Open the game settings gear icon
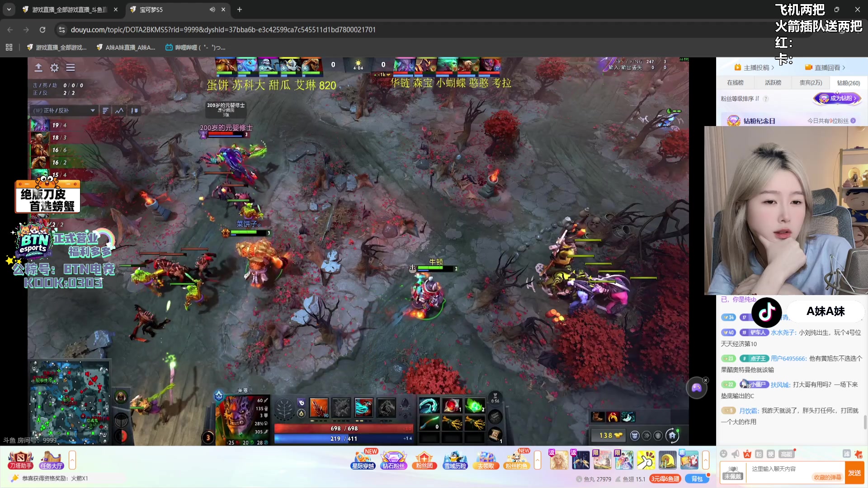The width and height of the screenshot is (868, 488). 54,68
